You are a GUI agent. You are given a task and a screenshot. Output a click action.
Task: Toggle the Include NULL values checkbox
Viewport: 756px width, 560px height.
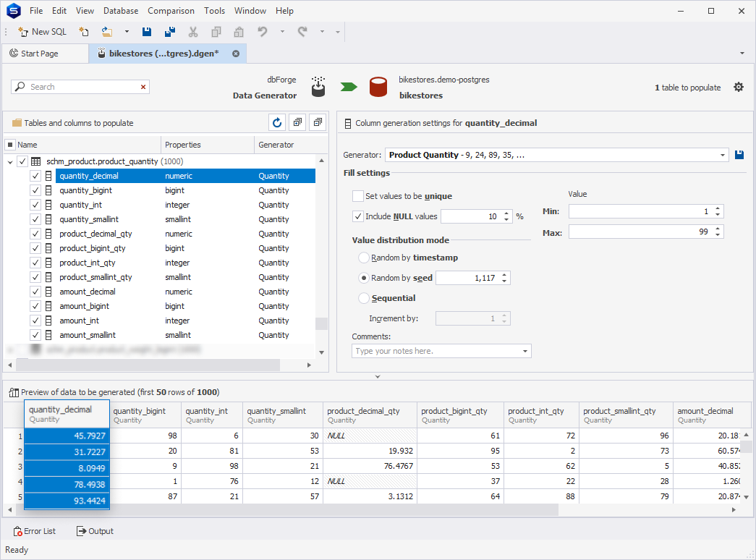pyautogui.click(x=358, y=216)
